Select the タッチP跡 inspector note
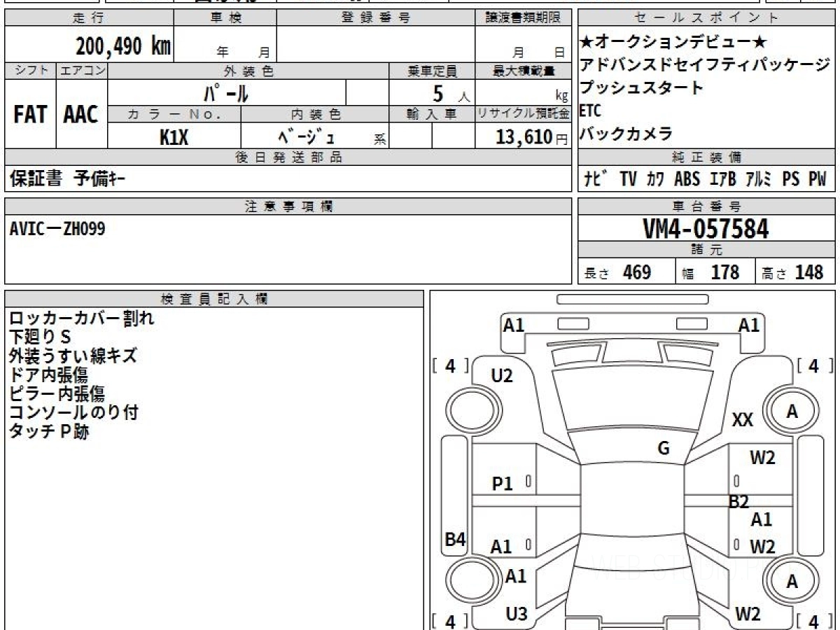Image resolution: width=840 pixels, height=630 pixels. pyautogui.click(x=50, y=432)
